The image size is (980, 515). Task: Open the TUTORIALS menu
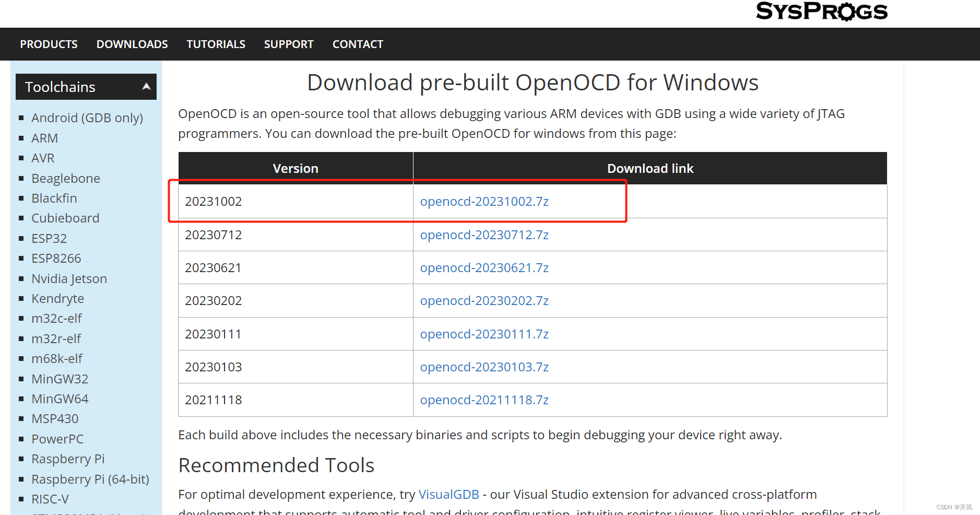[216, 44]
